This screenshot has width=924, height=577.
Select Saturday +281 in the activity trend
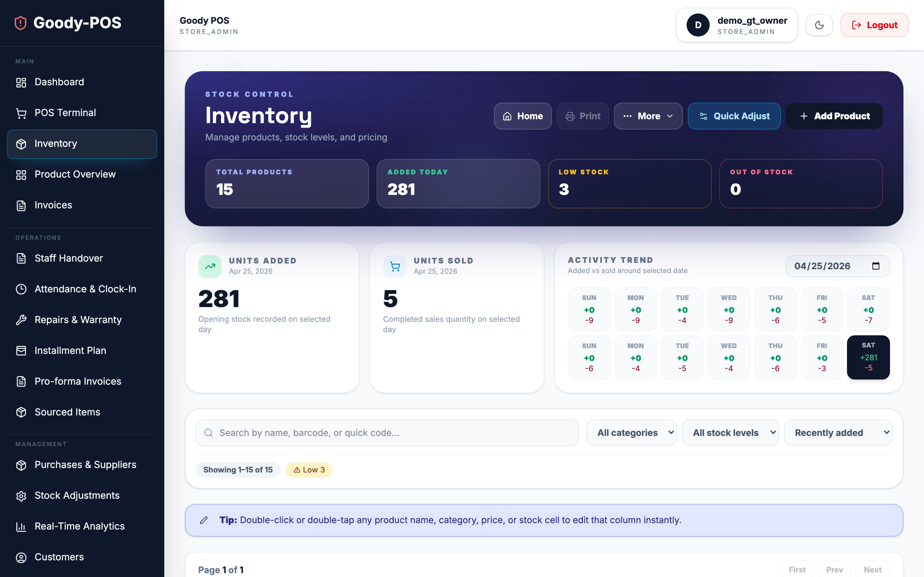click(x=868, y=357)
